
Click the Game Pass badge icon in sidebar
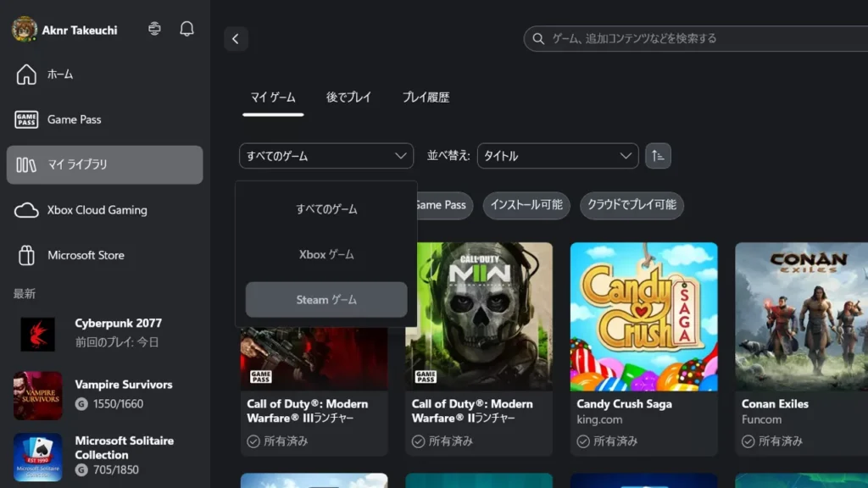26,119
